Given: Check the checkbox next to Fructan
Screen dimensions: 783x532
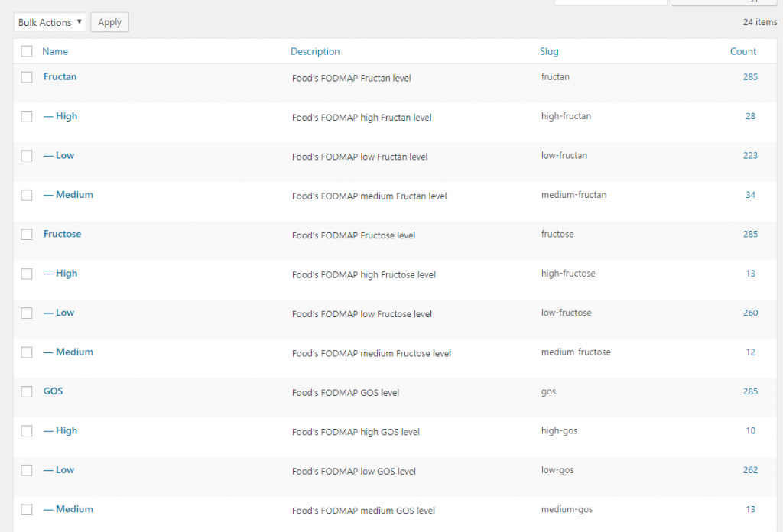Looking at the screenshot, I should pyautogui.click(x=26, y=76).
